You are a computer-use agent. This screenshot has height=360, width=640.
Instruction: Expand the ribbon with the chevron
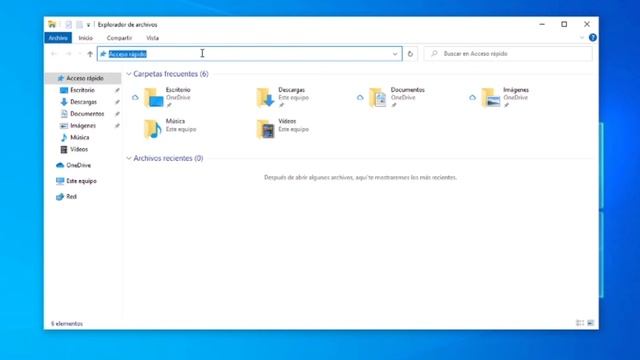(582, 38)
